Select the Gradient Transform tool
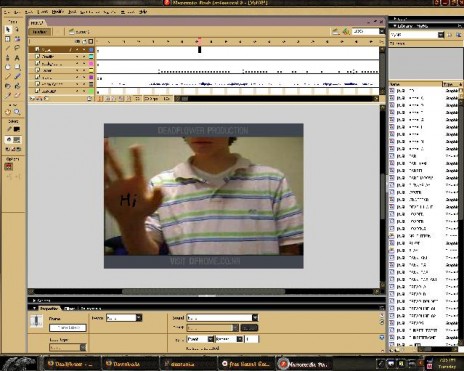Screen dimensions: 464x371 [17, 39]
